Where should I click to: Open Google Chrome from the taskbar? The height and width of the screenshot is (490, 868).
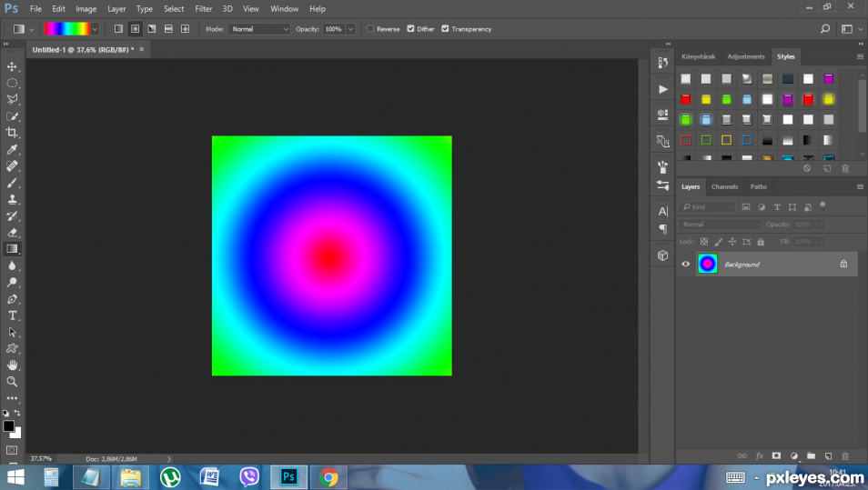[x=328, y=477]
